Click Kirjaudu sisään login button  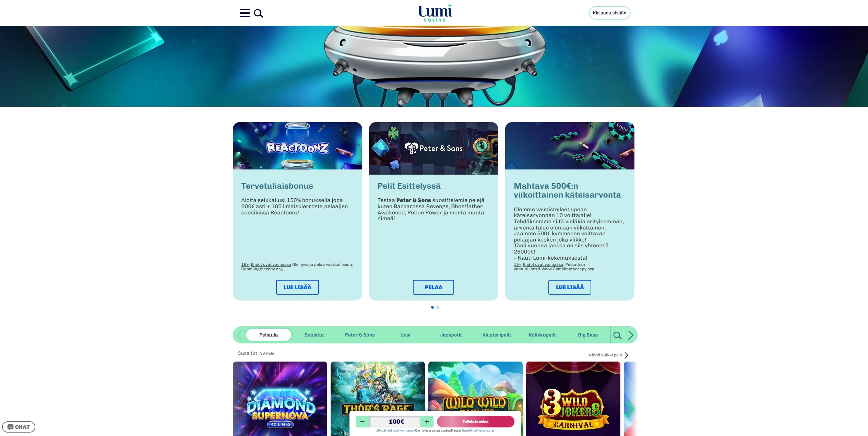coord(609,13)
